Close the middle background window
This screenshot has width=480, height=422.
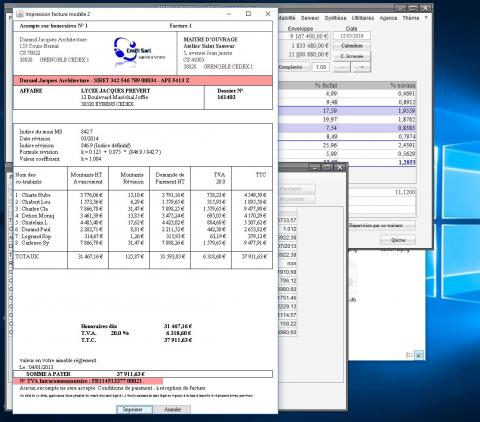point(340,168)
